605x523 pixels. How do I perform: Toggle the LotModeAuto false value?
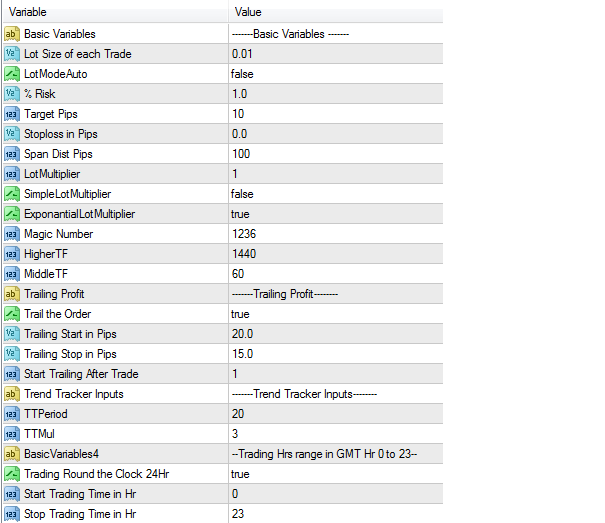click(x=242, y=74)
